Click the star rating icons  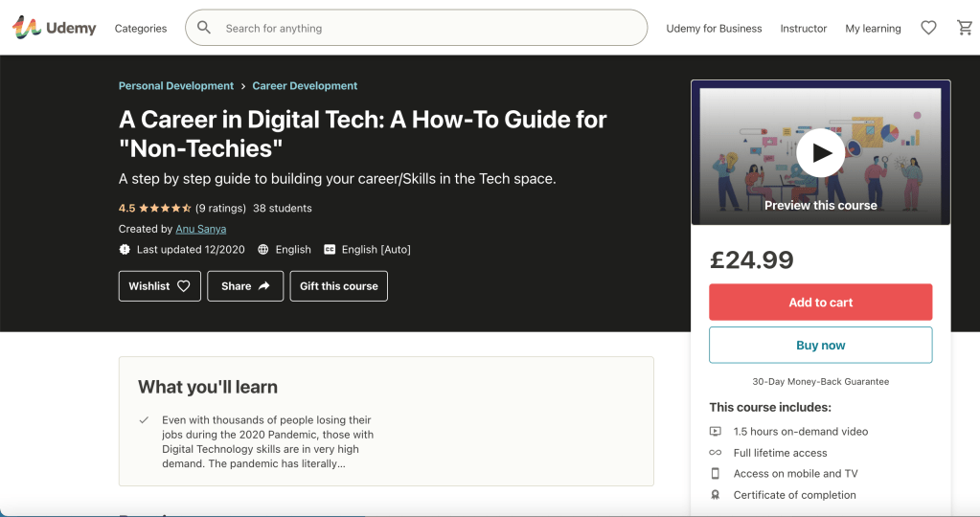click(165, 208)
